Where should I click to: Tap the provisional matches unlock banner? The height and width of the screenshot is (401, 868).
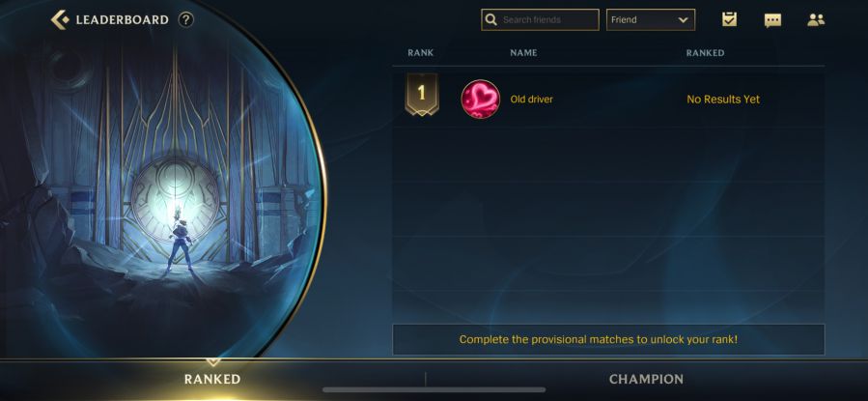point(608,339)
